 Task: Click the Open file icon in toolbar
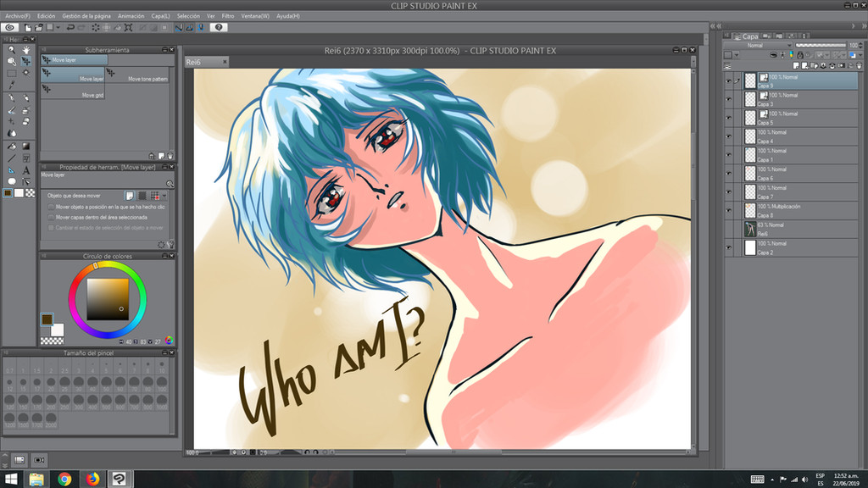tap(39, 27)
